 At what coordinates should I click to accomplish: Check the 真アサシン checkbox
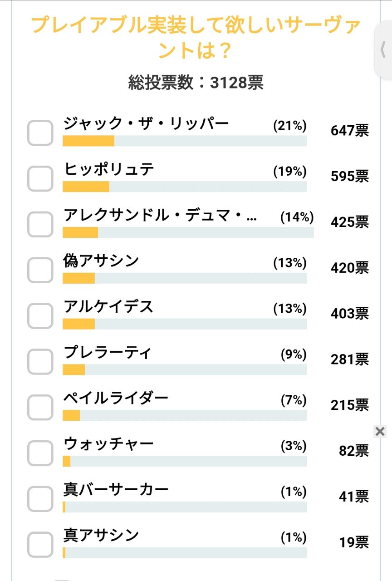(40, 544)
